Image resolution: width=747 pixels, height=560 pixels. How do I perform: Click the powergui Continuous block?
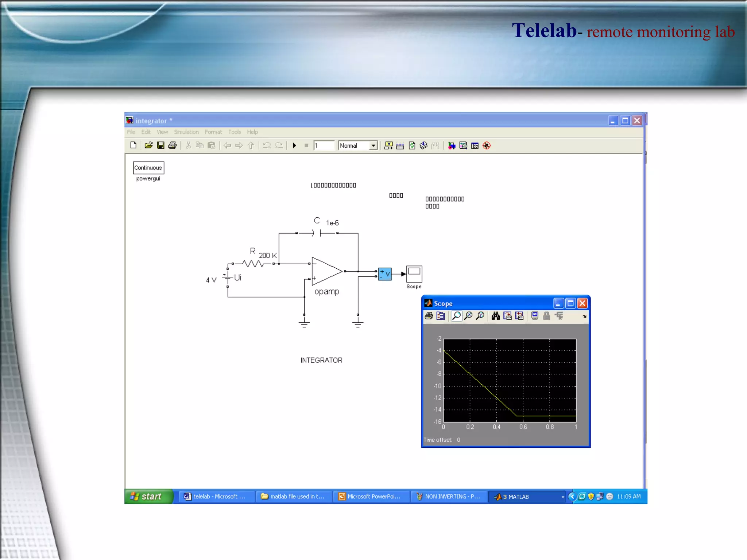pyautogui.click(x=148, y=168)
